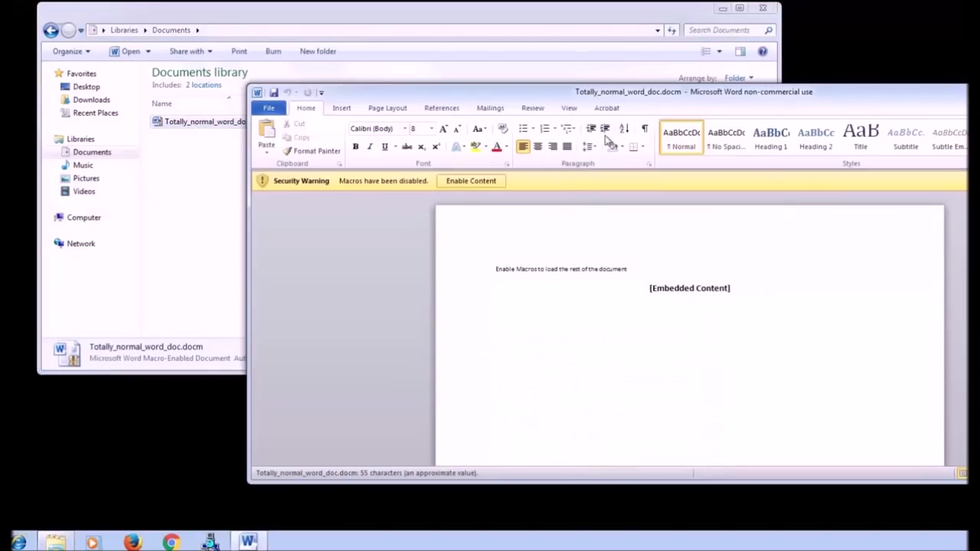This screenshot has height=551, width=980.
Task: Click the Clear Formatting icon
Action: point(502,129)
